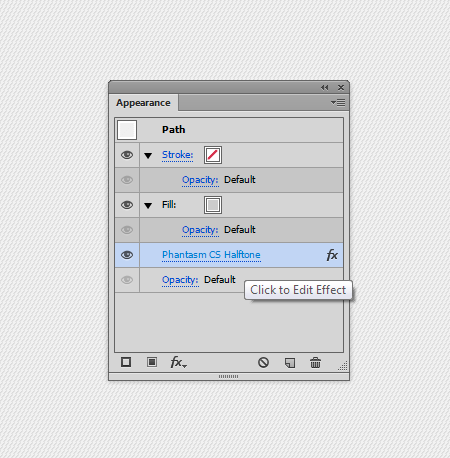Open the Phantasm CS Halftone effect link
450x458 pixels.
[x=211, y=255]
